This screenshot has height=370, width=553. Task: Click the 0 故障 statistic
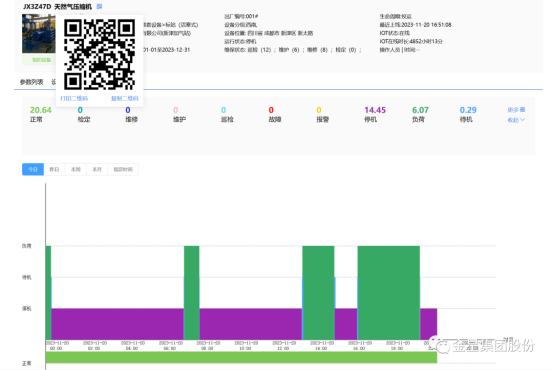pos(275,115)
